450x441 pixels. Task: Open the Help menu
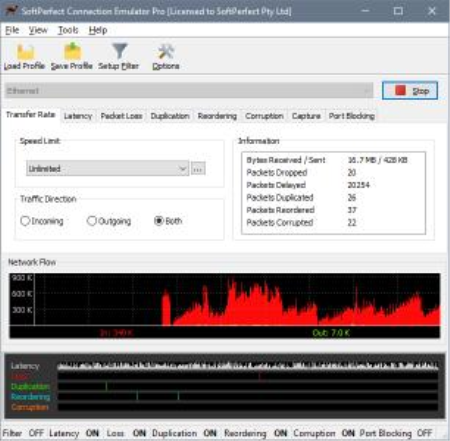pyautogui.click(x=98, y=30)
